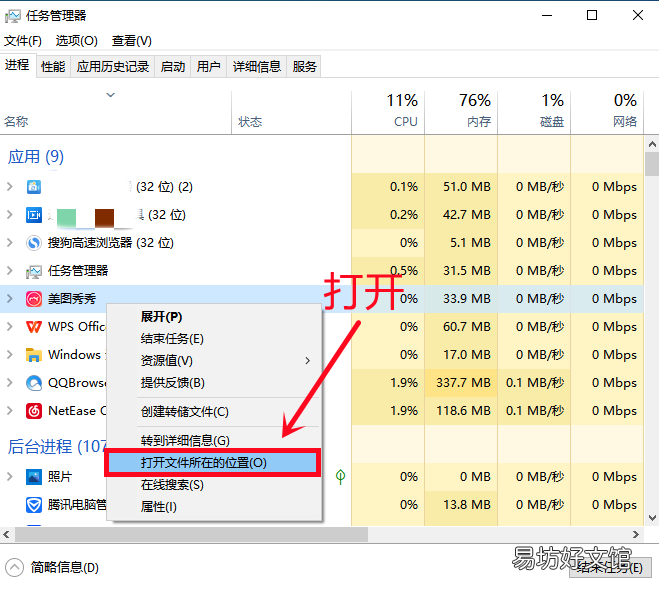Click the horizontal scrollbar left arrow
Image resolution: width=659 pixels, height=590 pixels.
(x=6, y=535)
